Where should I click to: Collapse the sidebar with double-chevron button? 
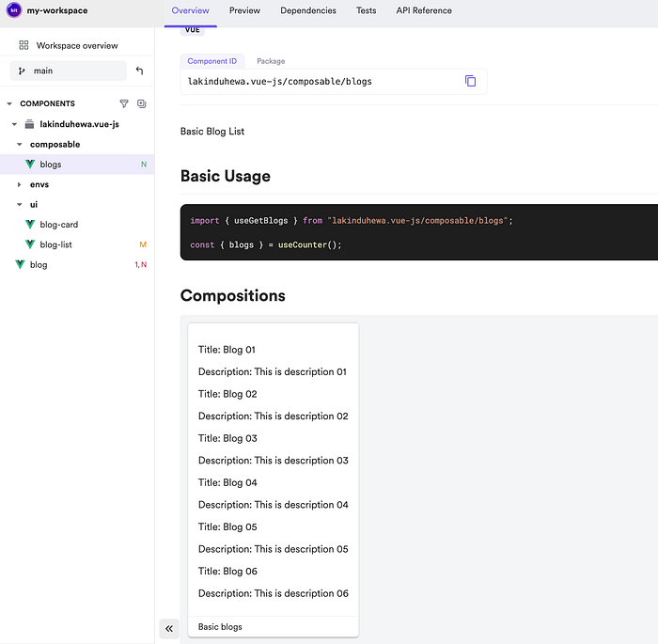[x=169, y=628]
